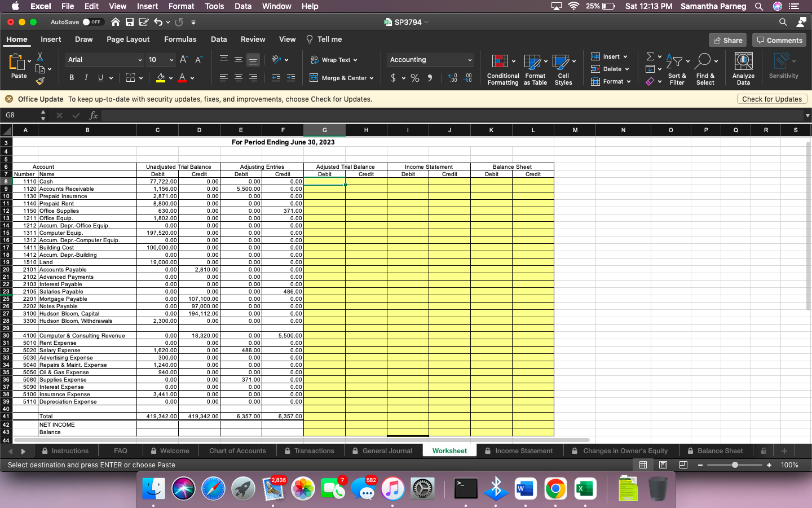Click Format as Table icon
Image resolution: width=812 pixels, height=508 pixels.
coord(535,69)
